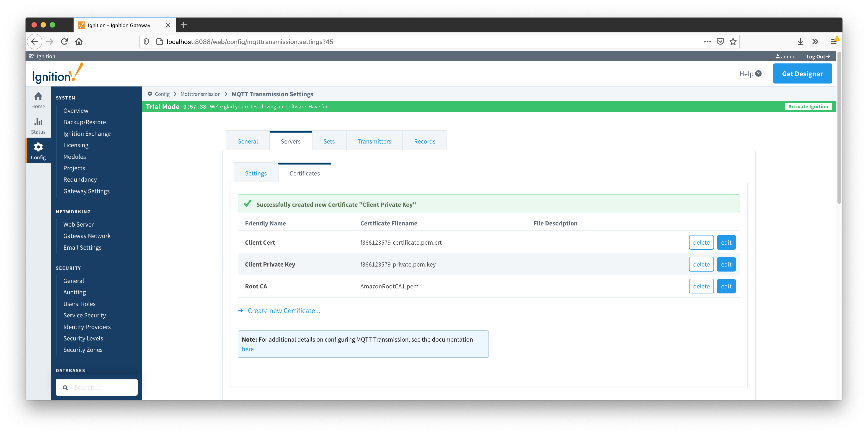Click in the sidebar Search field

[97, 387]
